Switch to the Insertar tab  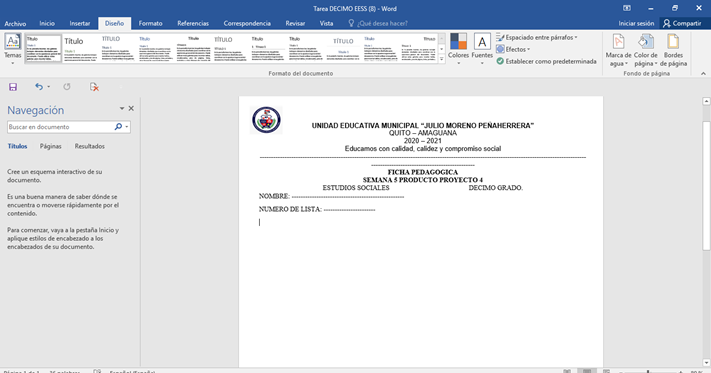[x=80, y=23]
